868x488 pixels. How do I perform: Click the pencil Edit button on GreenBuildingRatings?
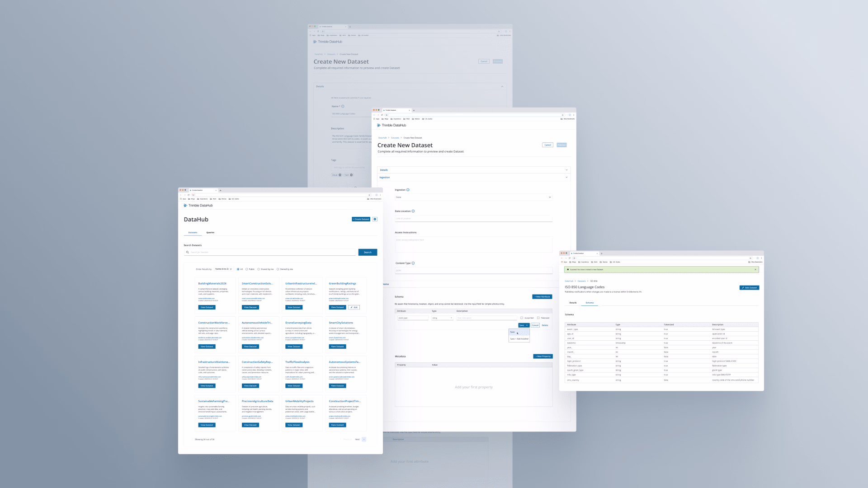point(354,307)
